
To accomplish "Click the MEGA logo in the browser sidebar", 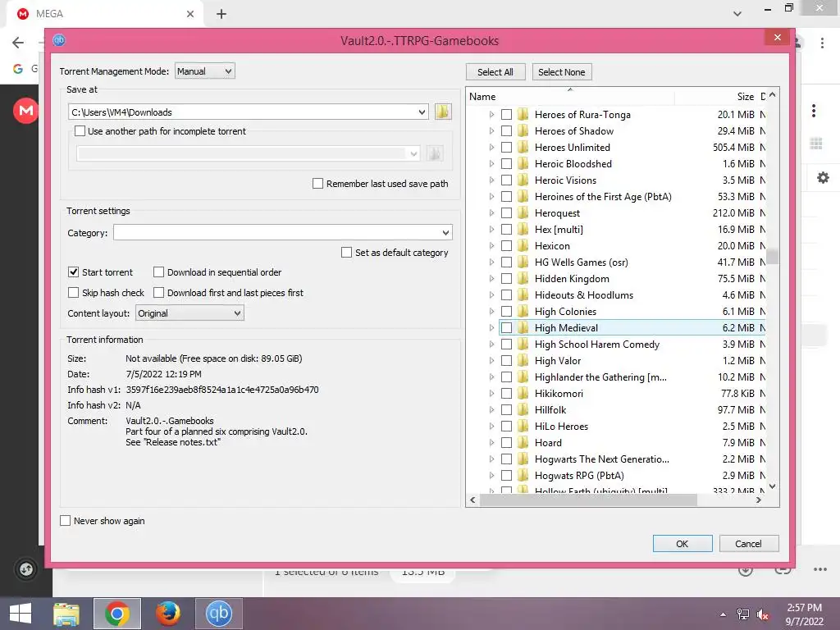I will (25, 111).
